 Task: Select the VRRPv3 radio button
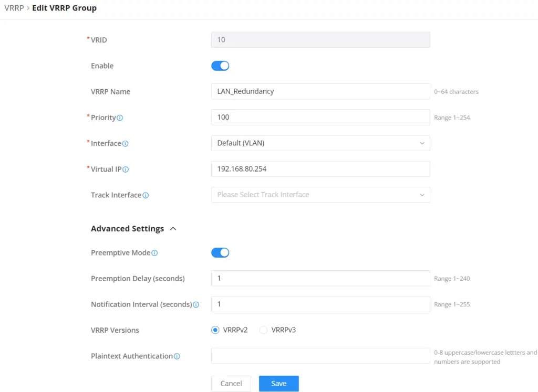coord(263,330)
